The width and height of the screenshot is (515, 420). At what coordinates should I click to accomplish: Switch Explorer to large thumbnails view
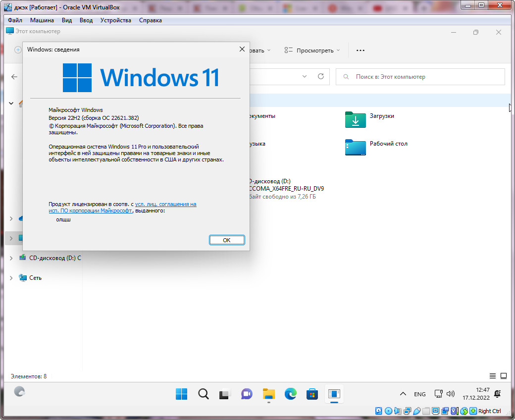[504, 376]
